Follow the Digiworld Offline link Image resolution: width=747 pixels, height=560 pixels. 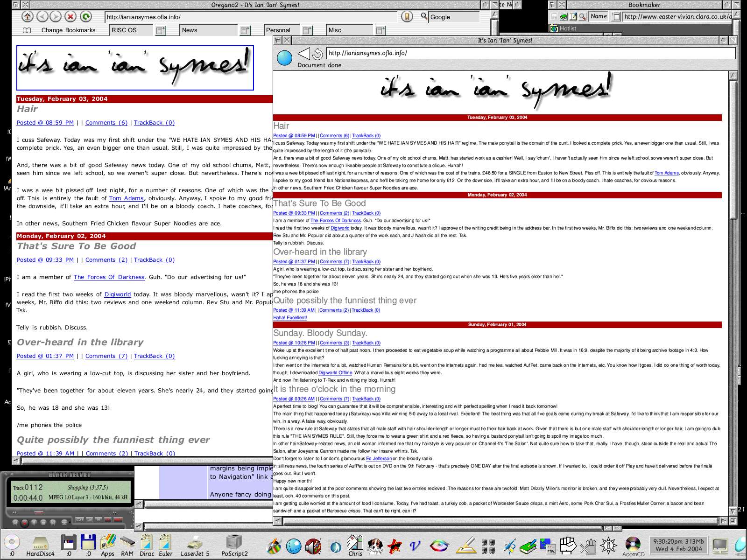tap(335, 373)
